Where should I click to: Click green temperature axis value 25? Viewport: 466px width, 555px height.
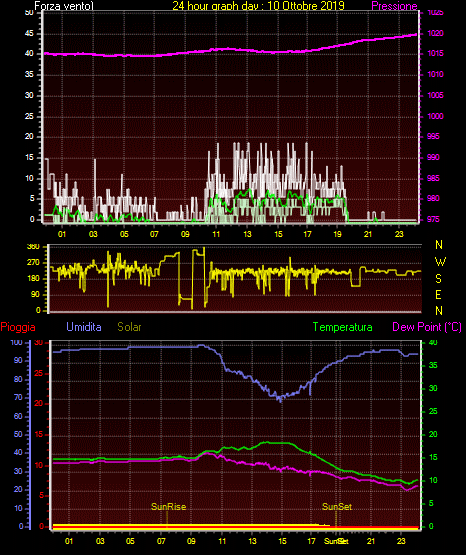(433, 411)
